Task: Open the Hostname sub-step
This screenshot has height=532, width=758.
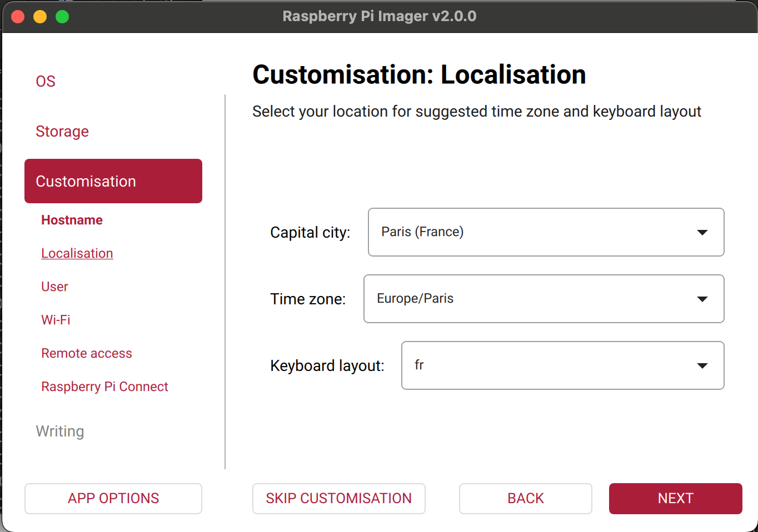Action: click(72, 220)
